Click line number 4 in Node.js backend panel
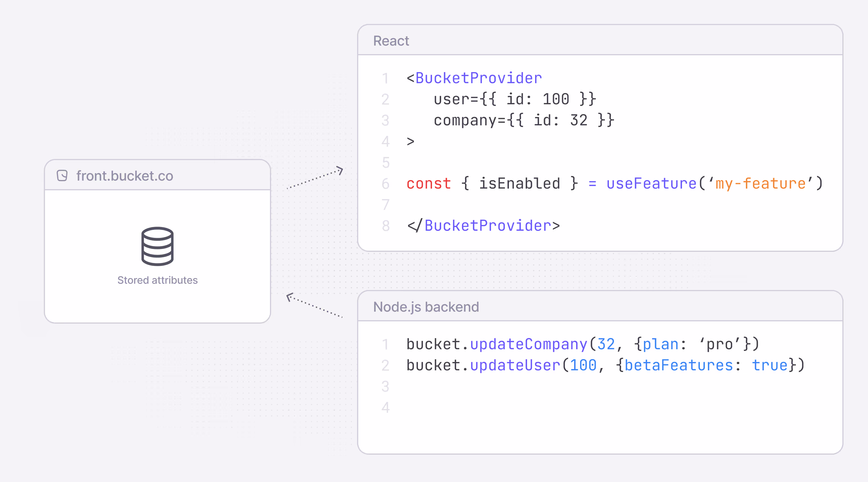868x482 pixels. click(x=386, y=408)
